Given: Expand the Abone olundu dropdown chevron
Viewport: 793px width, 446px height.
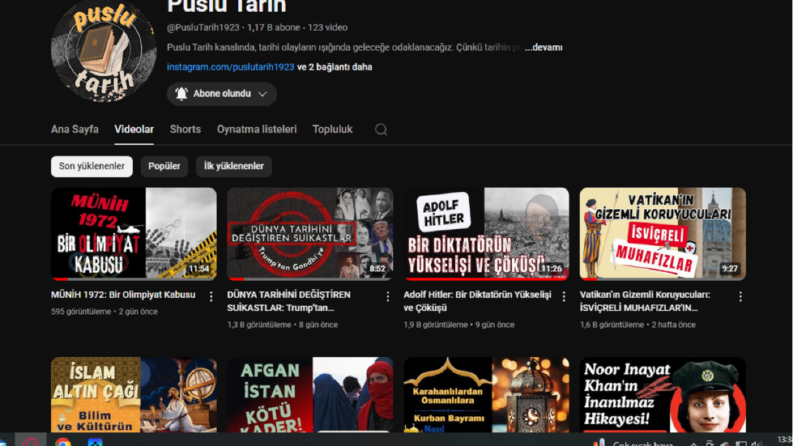Looking at the screenshot, I should (262, 94).
